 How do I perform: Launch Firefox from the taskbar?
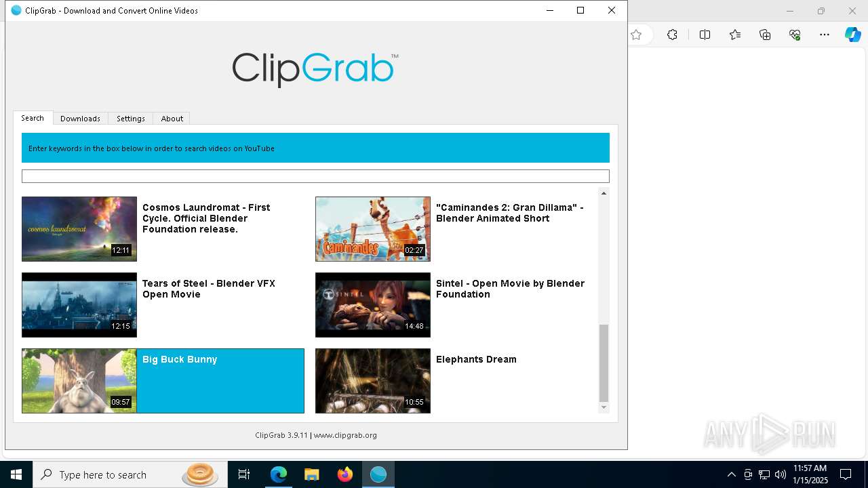point(344,474)
